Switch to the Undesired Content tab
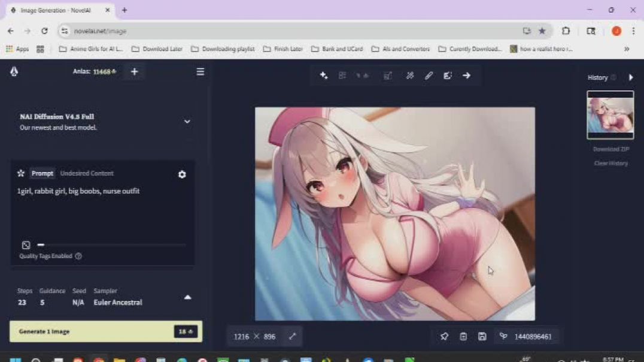The height and width of the screenshot is (362, 644). click(x=87, y=173)
